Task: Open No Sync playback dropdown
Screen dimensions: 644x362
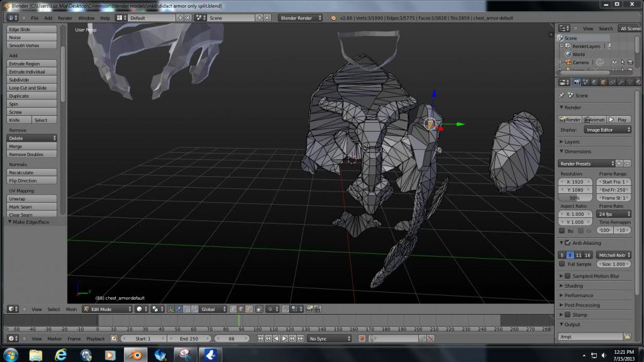Action: pos(330,339)
